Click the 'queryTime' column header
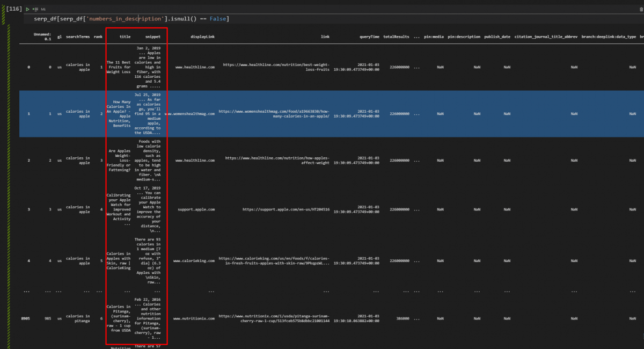644x349 pixels. [369, 37]
